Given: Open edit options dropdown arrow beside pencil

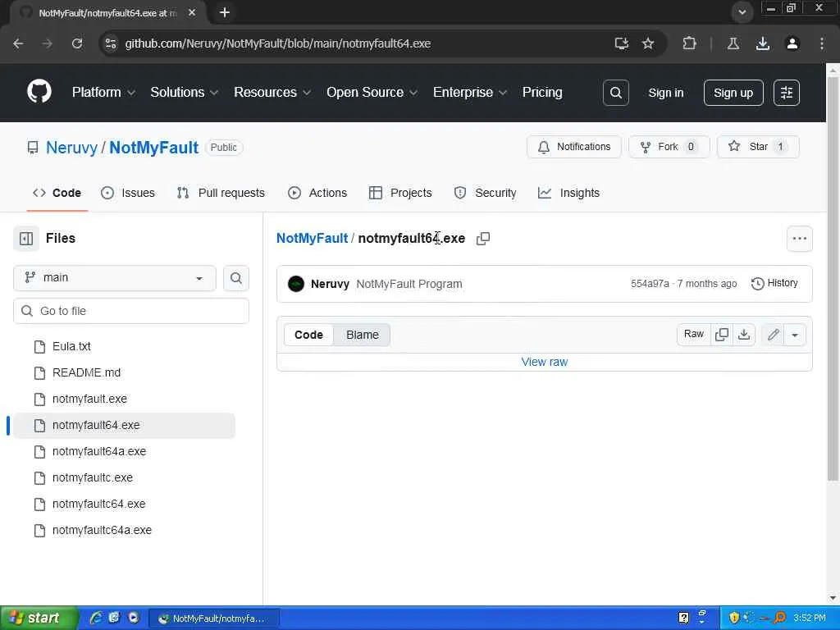Looking at the screenshot, I should 794,335.
